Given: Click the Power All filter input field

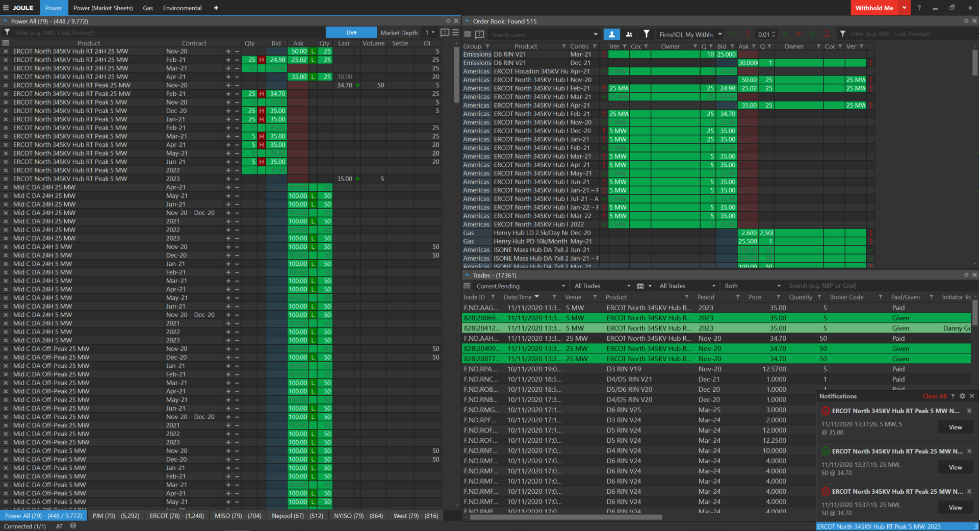Looking at the screenshot, I should 168,33.
